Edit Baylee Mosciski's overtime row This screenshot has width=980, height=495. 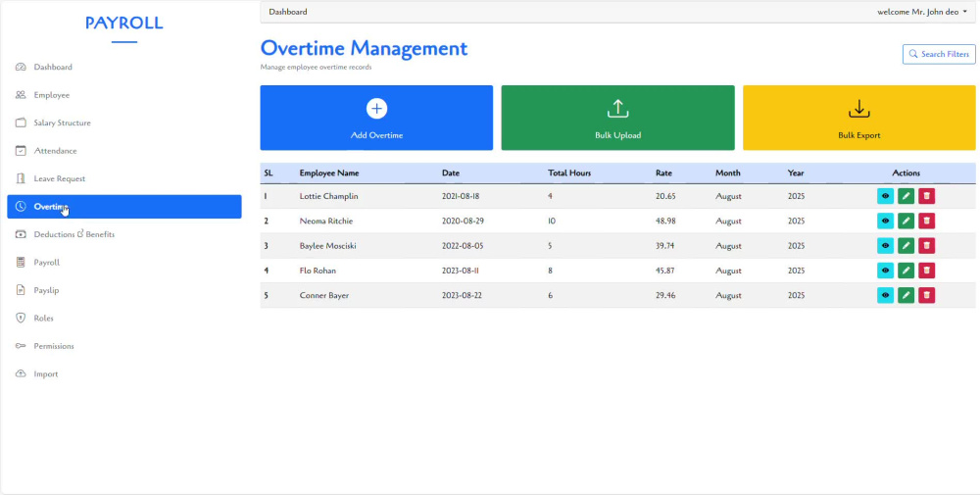point(906,246)
